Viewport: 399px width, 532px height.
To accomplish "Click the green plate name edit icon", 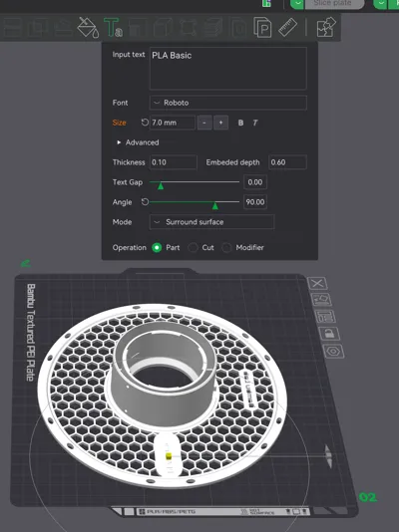I will 26,263.
